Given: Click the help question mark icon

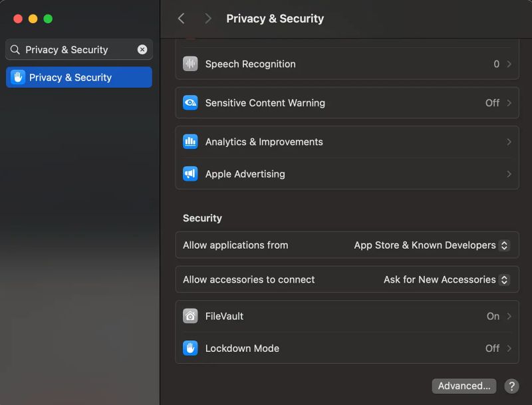Looking at the screenshot, I should pos(511,386).
